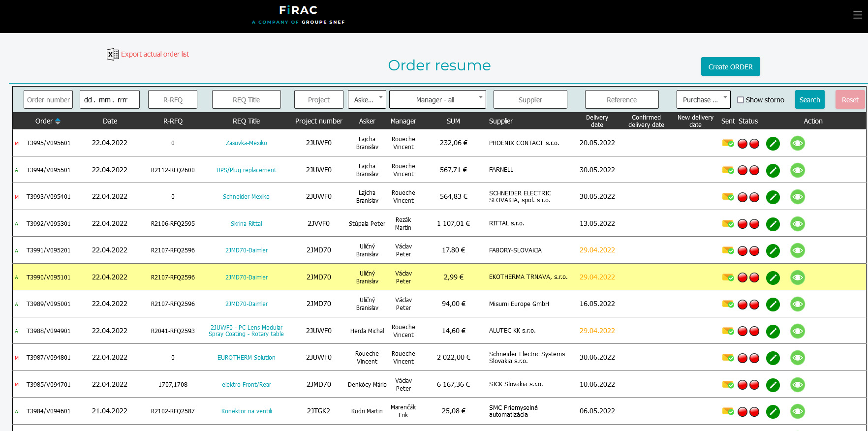Click envelope icon for order T3987/V094801
Screen dimensions: 868x431
tap(728, 358)
